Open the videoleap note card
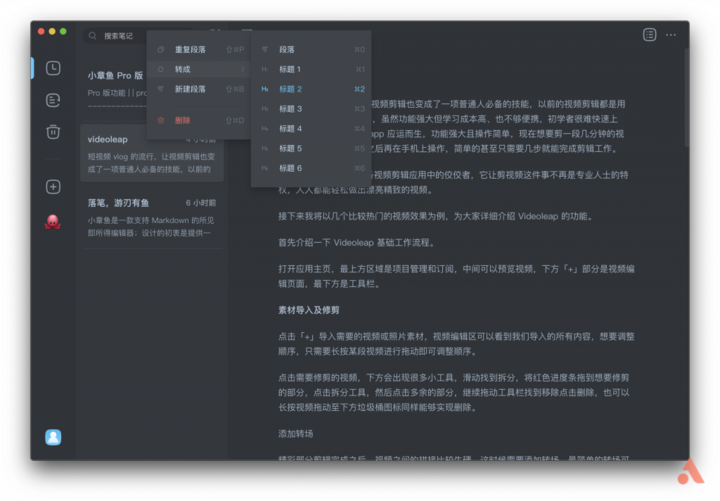The width and height of the screenshot is (720, 501). 152,154
